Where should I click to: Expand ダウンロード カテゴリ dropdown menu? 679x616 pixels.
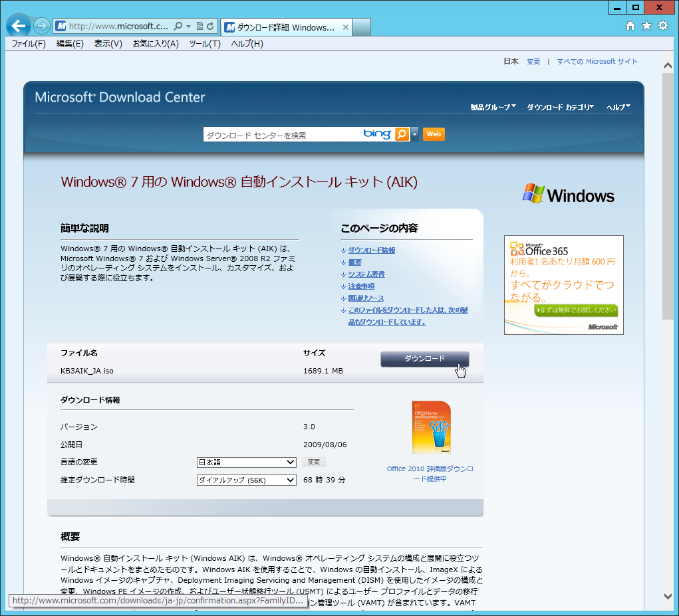pyautogui.click(x=560, y=107)
